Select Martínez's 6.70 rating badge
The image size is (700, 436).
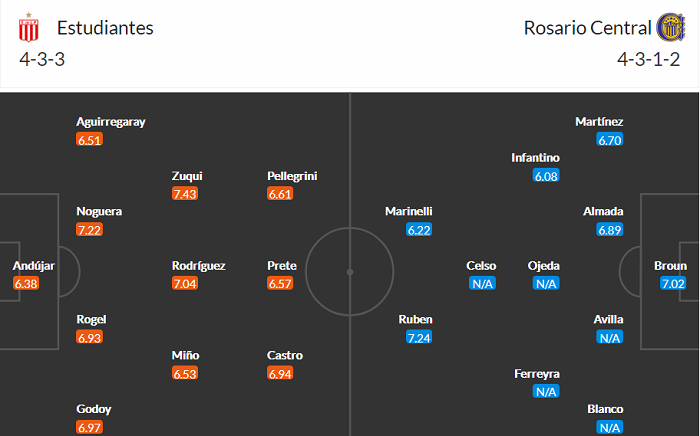[610, 140]
